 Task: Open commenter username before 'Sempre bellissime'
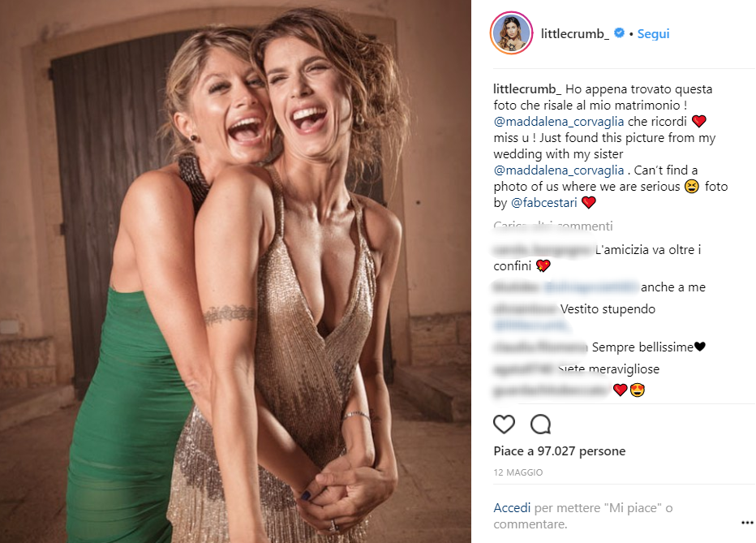[540, 347]
